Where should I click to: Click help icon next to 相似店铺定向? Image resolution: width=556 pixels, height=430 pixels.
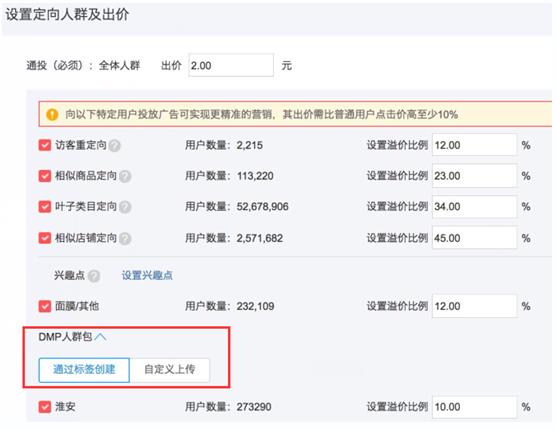pos(125,239)
